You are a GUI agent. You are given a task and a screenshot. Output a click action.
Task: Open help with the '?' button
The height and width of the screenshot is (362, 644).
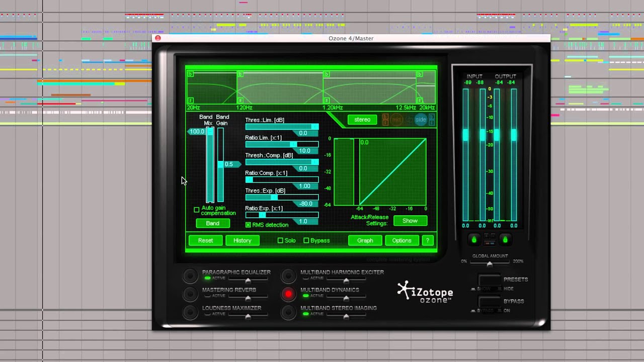click(428, 240)
